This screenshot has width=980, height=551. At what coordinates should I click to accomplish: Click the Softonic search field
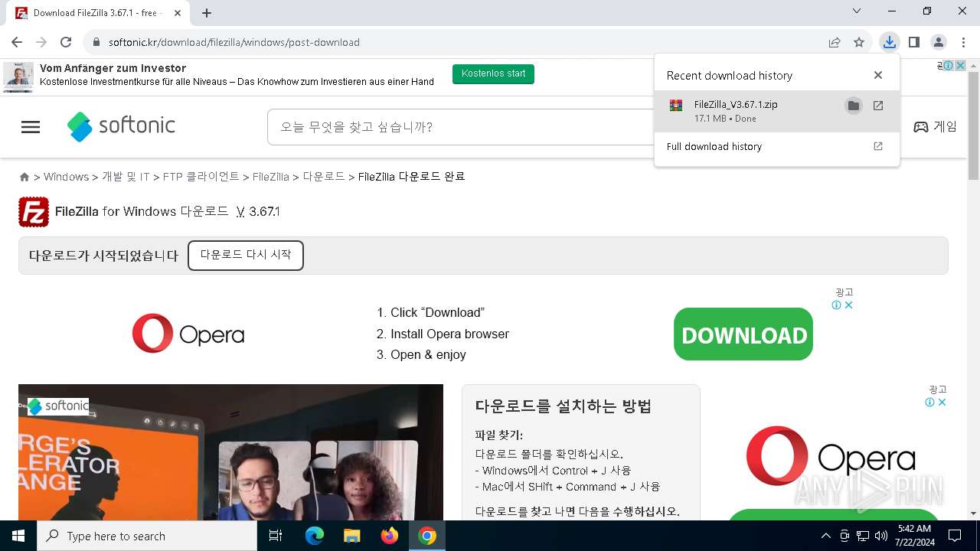click(x=459, y=127)
